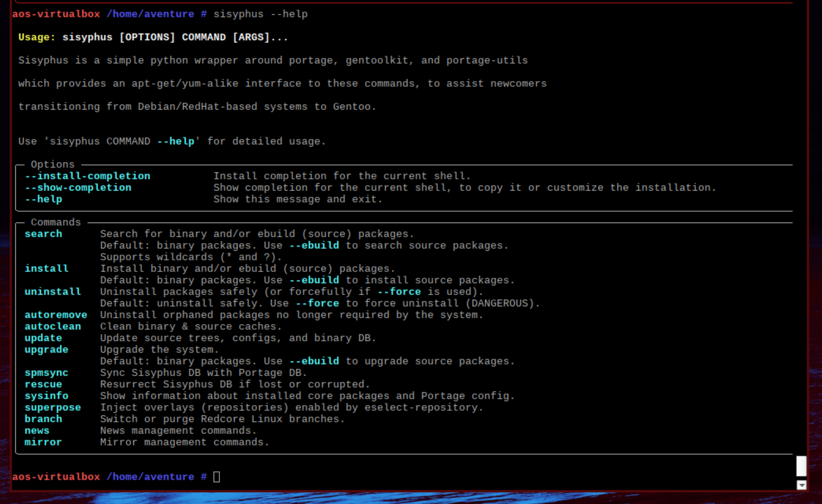This screenshot has height=504, width=822.
Task: Click 'Sisyphus is a simple python wrapper' line
Action: tap(273, 60)
